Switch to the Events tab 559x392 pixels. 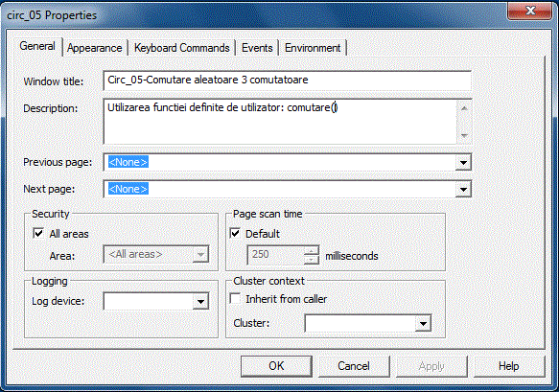pos(257,48)
